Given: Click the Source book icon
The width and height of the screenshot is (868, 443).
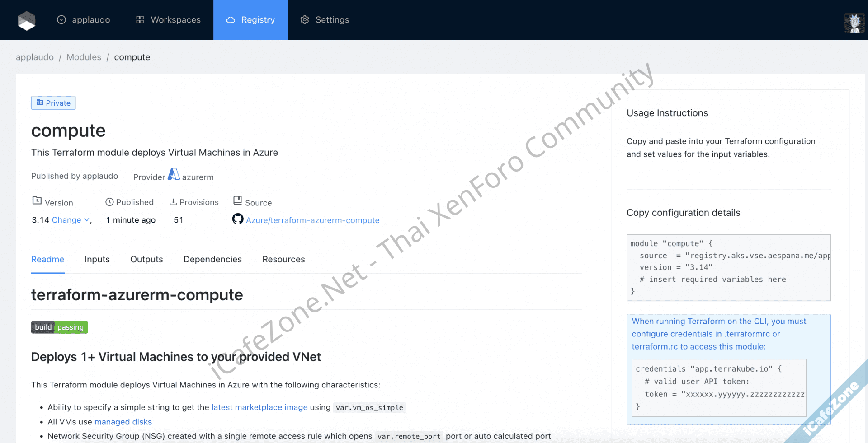Looking at the screenshot, I should [238, 201].
